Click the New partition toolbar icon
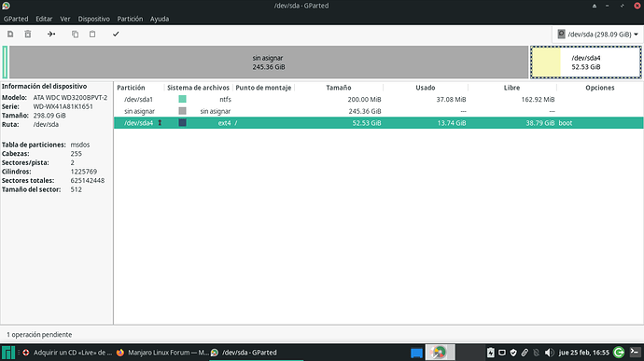The height and width of the screenshot is (361, 644). 10,35
